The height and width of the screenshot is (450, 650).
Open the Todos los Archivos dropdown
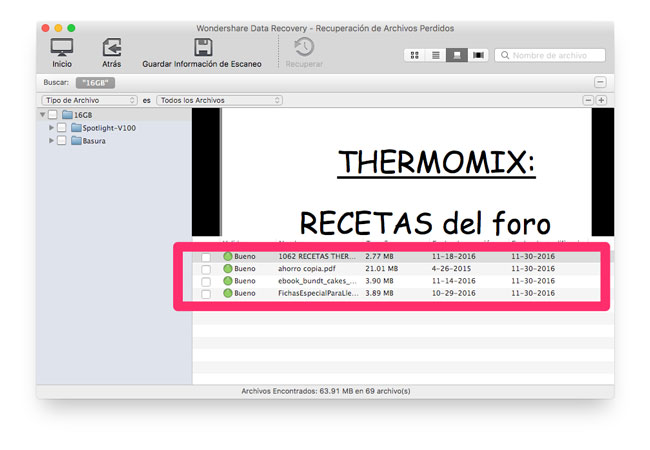[x=219, y=100]
